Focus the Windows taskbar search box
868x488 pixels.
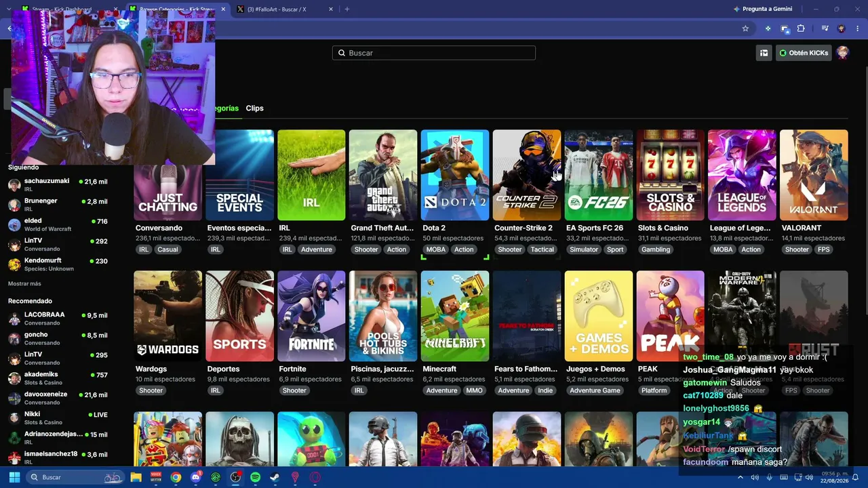coord(75,477)
